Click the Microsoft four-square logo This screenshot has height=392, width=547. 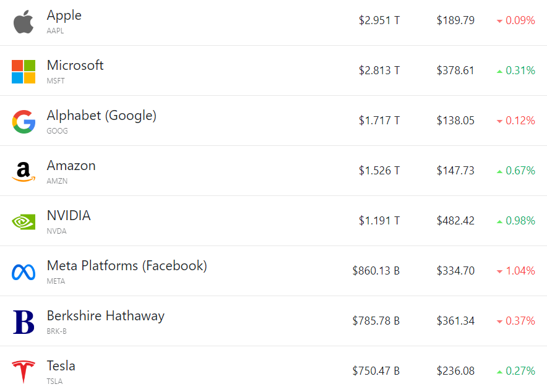[24, 72]
